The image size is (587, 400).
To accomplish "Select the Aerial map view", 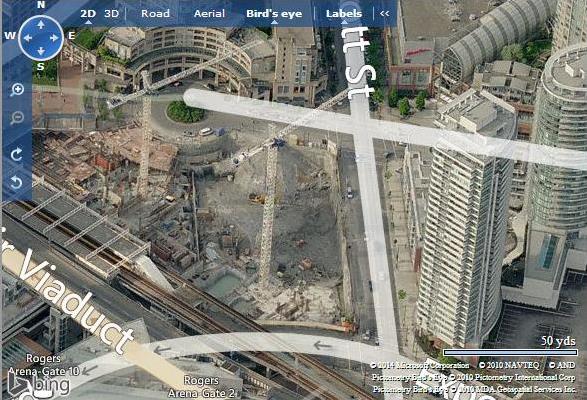I will [209, 13].
